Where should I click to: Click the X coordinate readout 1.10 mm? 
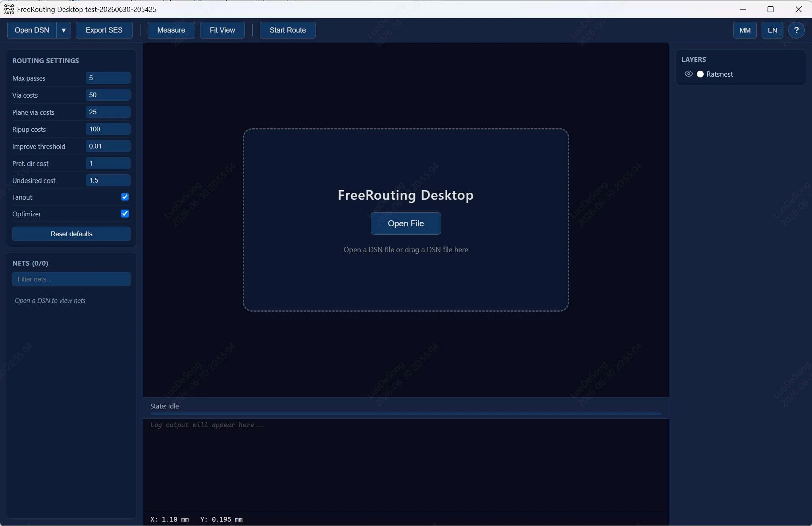tap(169, 519)
